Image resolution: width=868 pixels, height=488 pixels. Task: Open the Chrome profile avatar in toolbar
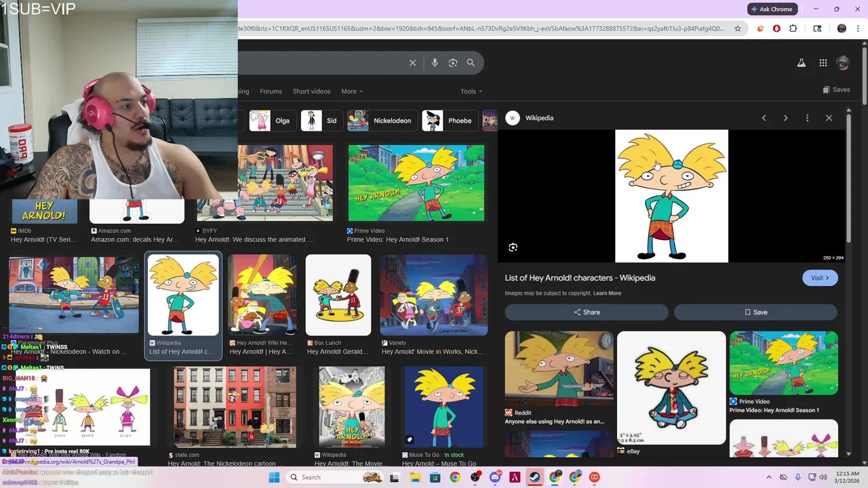pyautogui.click(x=842, y=28)
